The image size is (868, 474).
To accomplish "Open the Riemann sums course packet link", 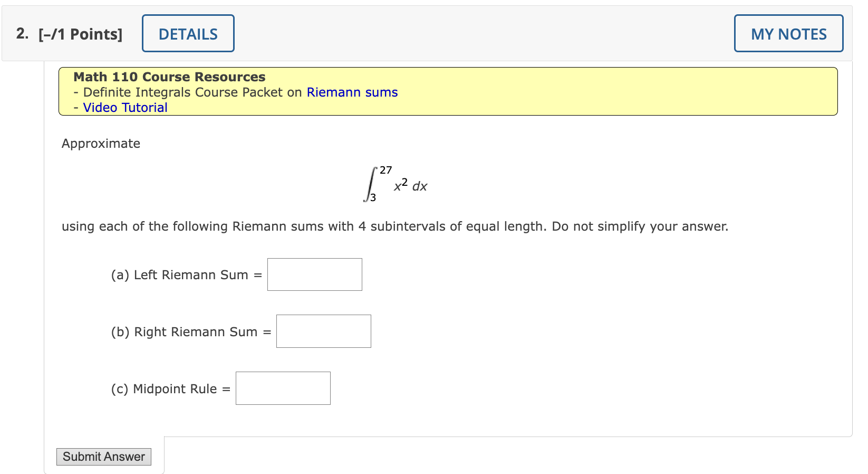I will 351,92.
